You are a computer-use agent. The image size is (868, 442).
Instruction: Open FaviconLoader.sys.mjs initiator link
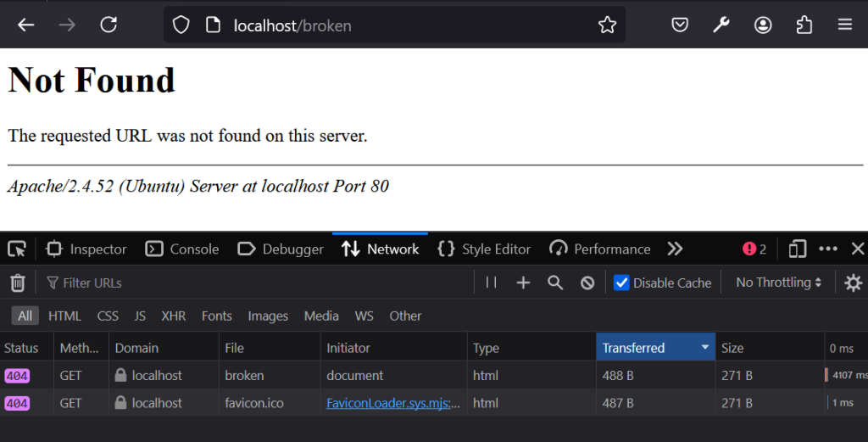[393, 403]
